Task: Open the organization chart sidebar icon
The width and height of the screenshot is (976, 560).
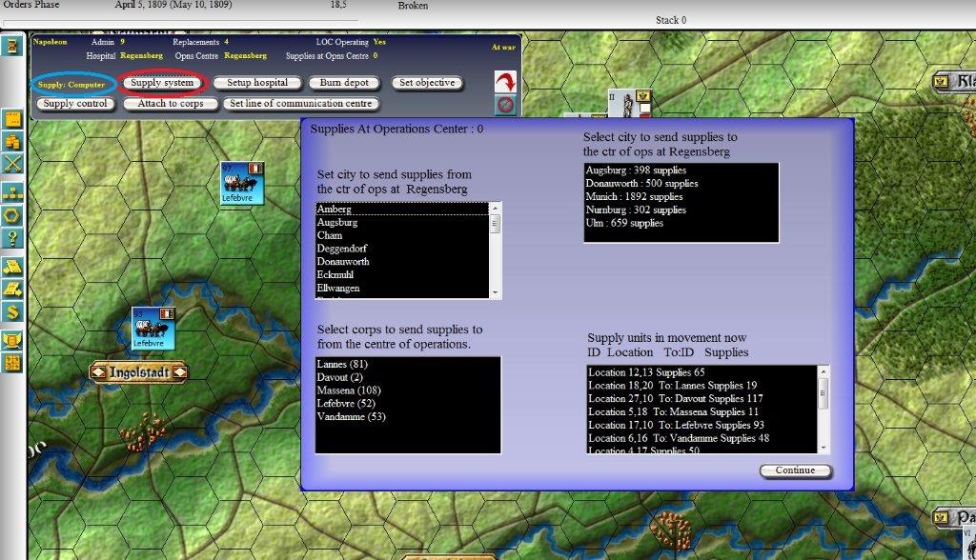Action: 12,192
